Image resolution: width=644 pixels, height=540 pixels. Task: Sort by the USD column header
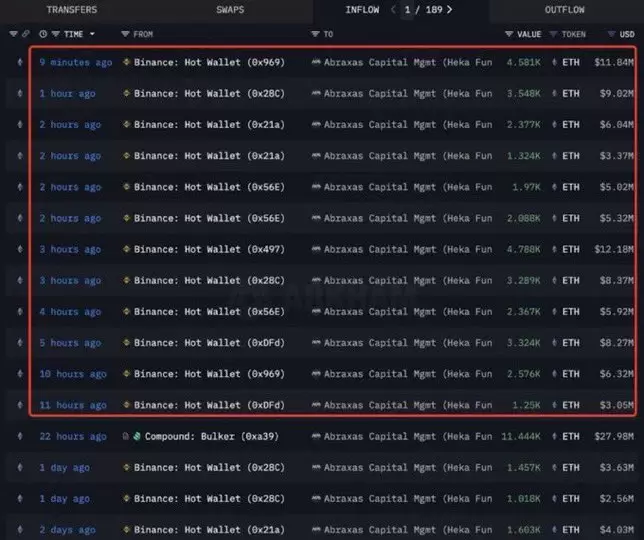pyautogui.click(x=627, y=34)
